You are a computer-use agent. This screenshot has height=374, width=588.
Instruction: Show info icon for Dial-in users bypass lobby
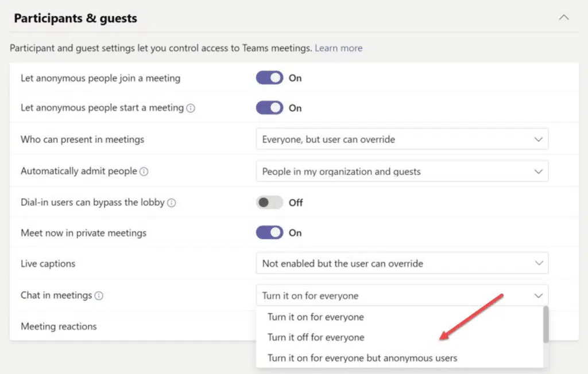[171, 202]
